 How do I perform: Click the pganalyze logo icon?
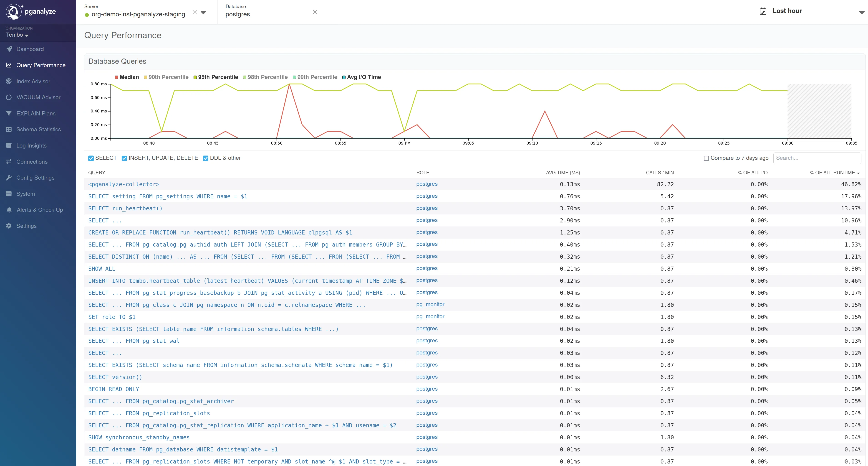click(13, 11)
